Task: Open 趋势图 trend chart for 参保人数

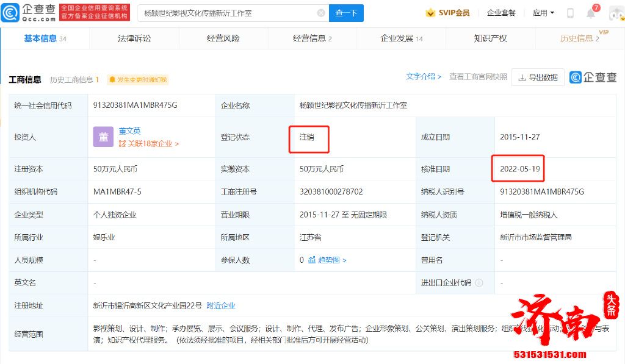Action: click(x=328, y=260)
